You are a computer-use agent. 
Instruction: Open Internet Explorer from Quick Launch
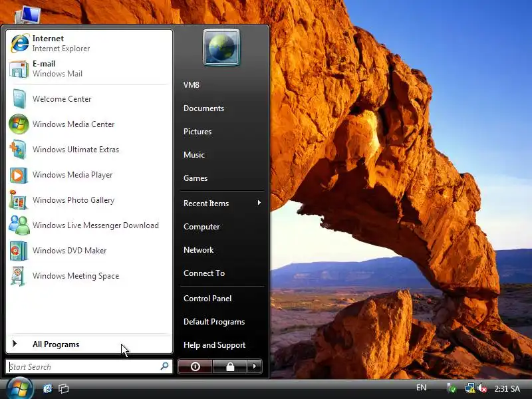click(x=47, y=388)
